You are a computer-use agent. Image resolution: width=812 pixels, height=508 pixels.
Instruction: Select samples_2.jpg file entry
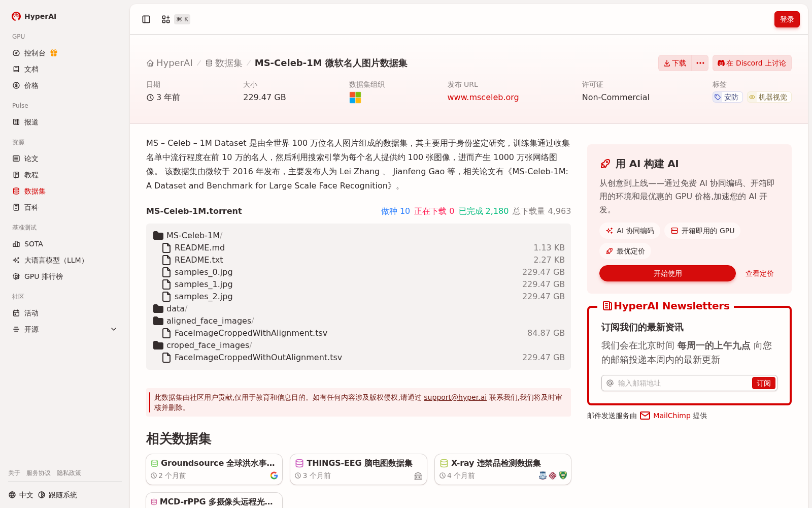coord(358,296)
